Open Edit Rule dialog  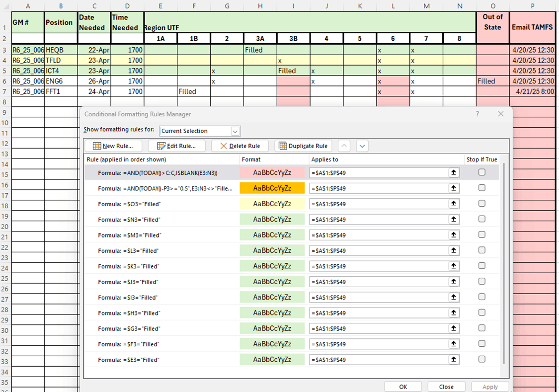click(177, 146)
